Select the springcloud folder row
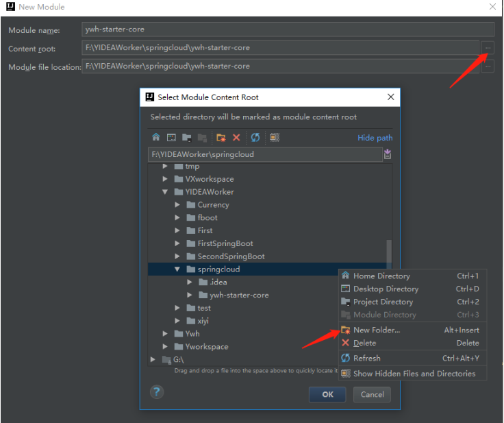 tap(243, 269)
